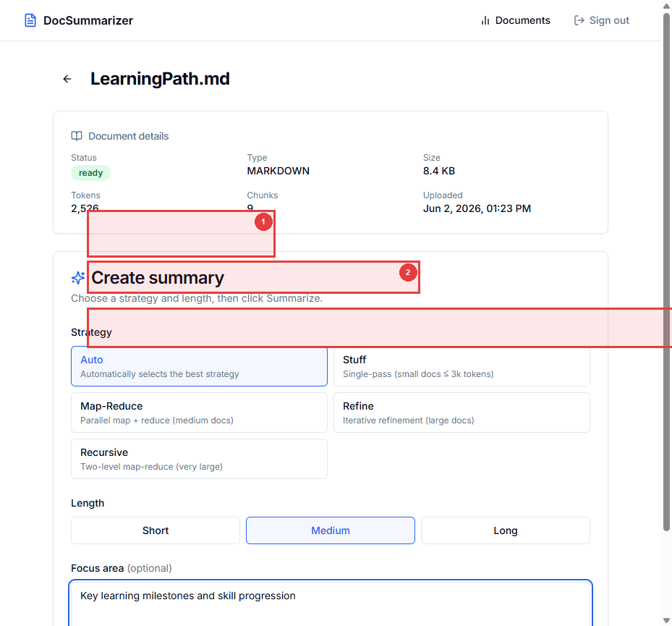The image size is (672, 626).
Task: Choose the Refine strategy
Action: coord(462,413)
